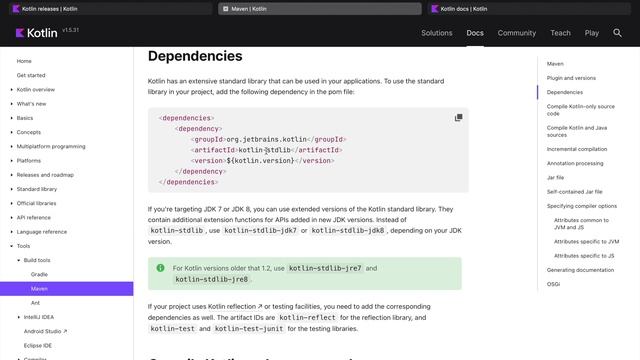Switch to Kotlin releases browser tab
The height and width of the screenshot is (360, 640).
click(110, 9)
